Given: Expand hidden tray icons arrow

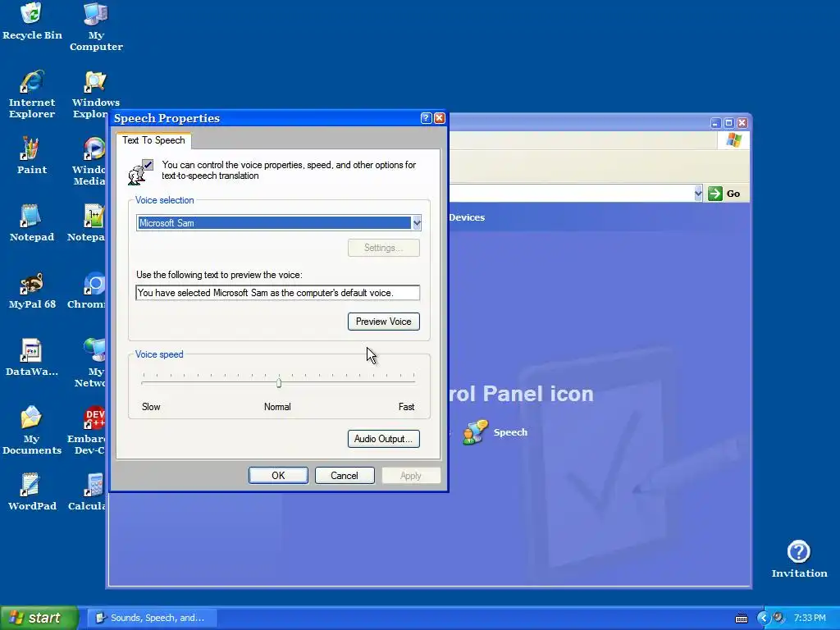Looking at the screenshot, I should click(x=764, y=619).
